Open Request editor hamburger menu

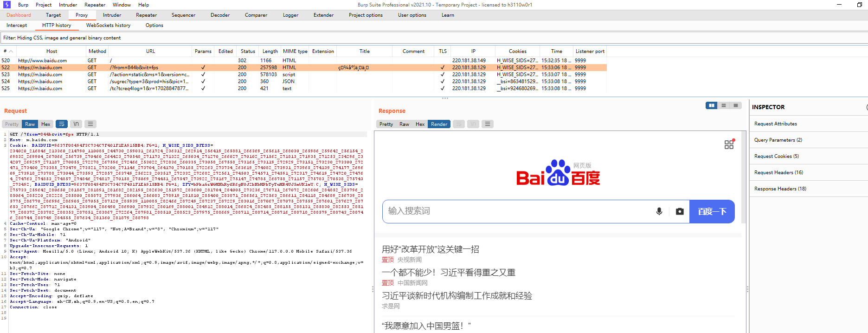(90, 124)
